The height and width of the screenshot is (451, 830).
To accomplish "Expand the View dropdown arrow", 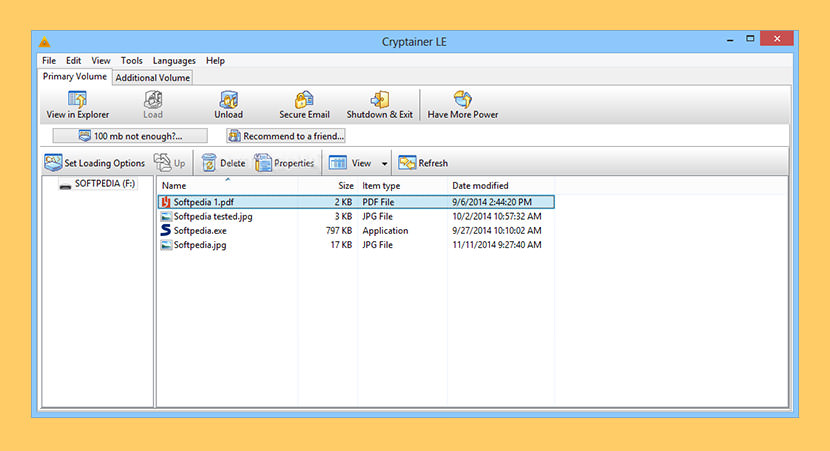I will click(x=384, y=164).
